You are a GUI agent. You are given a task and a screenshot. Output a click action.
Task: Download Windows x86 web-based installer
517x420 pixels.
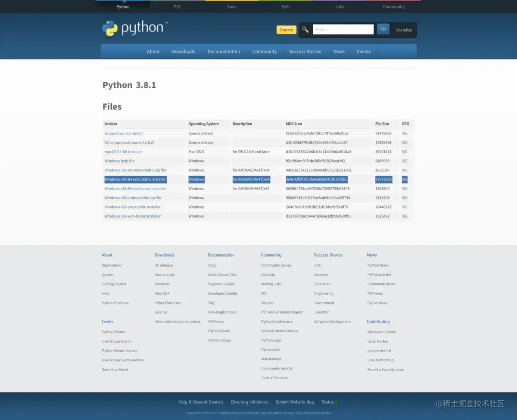click(133, 216)
